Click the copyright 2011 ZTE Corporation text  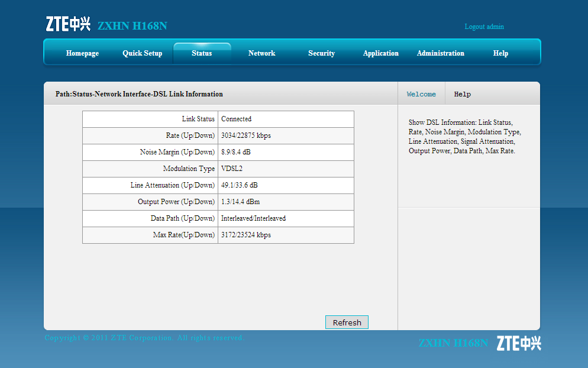pos(144,338)
